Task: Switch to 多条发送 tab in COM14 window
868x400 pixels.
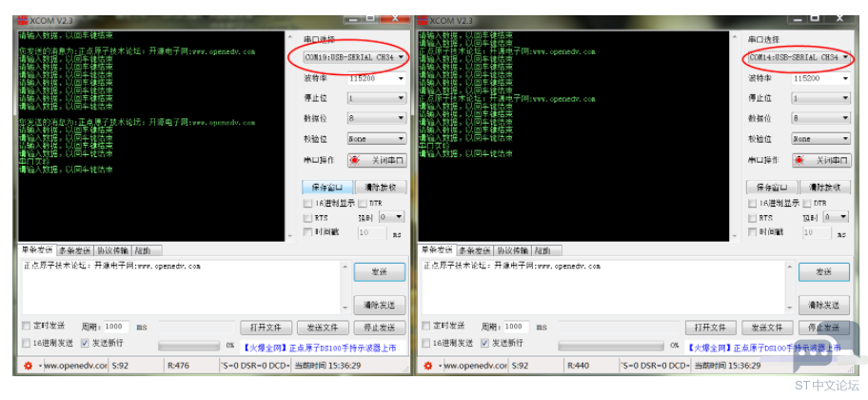Action: 476,250
